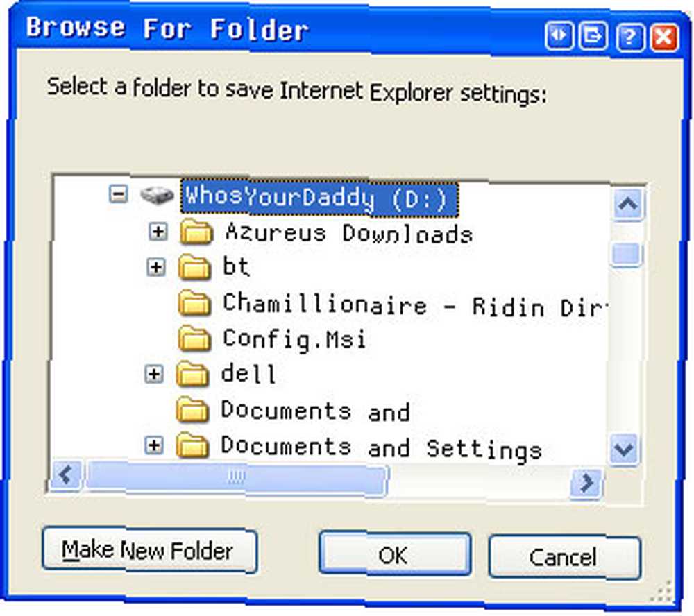This screenshot has height=616, width=694.
Task: Expand the bt folder node
Action: point(155,267)
